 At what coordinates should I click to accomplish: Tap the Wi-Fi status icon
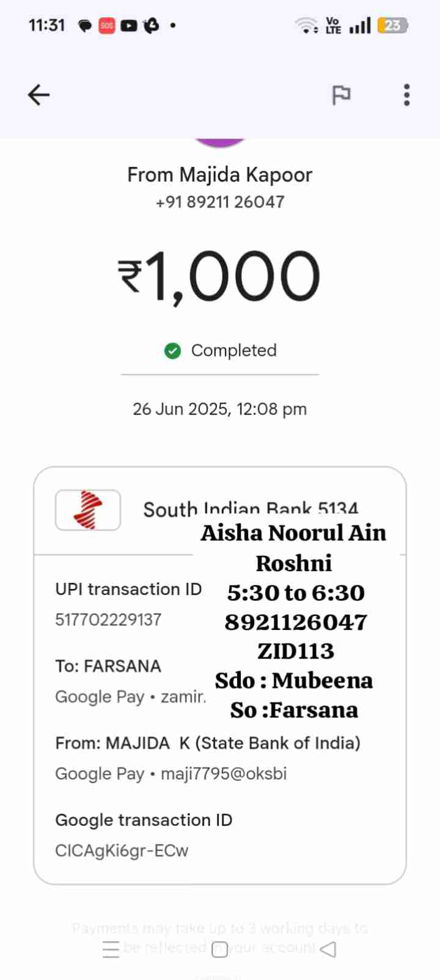306,26
